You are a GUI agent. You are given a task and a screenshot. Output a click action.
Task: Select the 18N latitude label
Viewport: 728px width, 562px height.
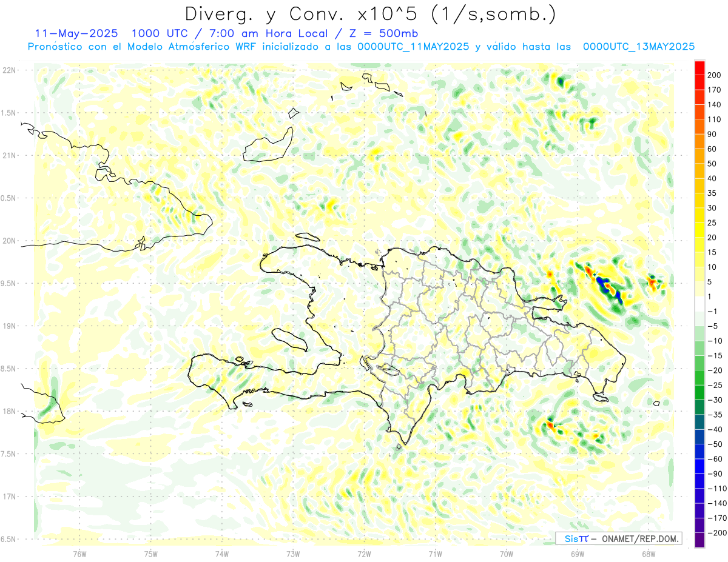click(9, 411)
